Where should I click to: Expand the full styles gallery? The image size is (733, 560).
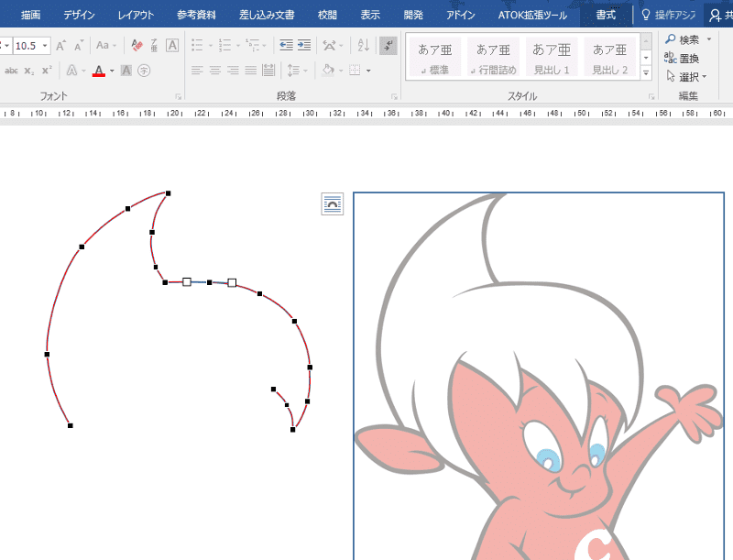(646, 73)
